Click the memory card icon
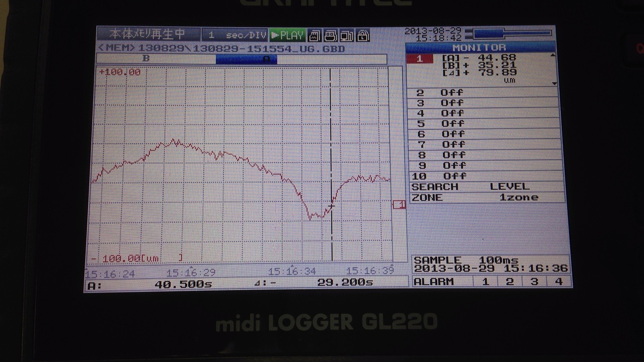The width and height of the screenshot is (644, 362). pos(315,35)
